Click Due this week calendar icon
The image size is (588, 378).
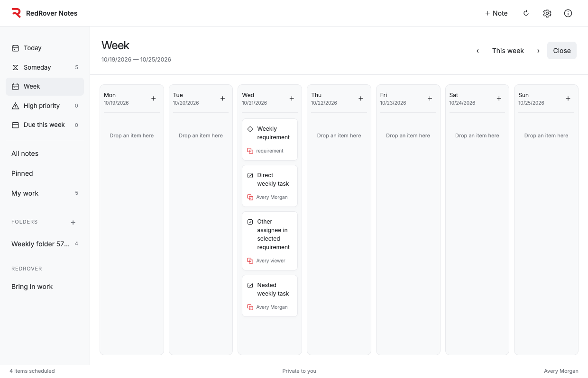pyautogui.click(x=15, y=125)
